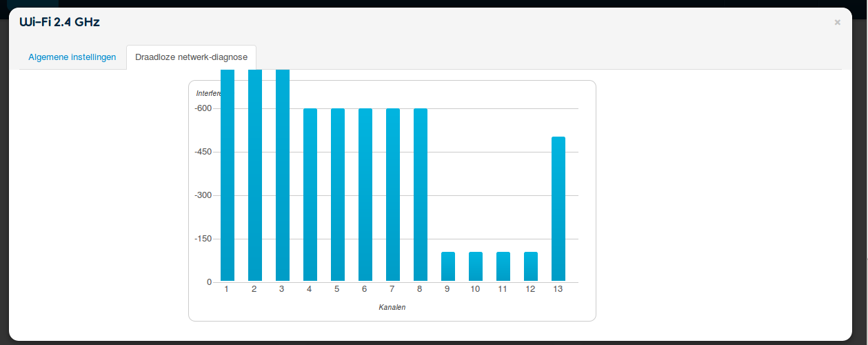Click the channel 7 bar
The width and height of the screenshot is (868, 345).
(392, 195)
